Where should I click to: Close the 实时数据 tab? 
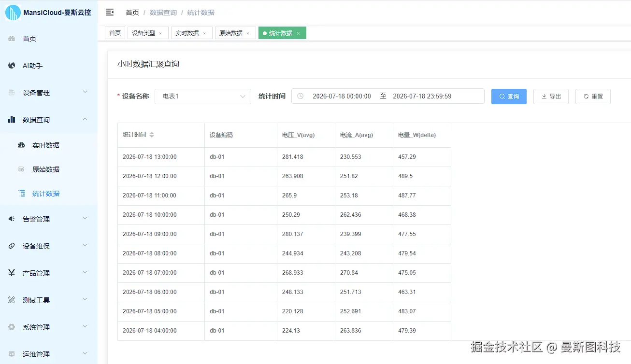tap(204, 33)
